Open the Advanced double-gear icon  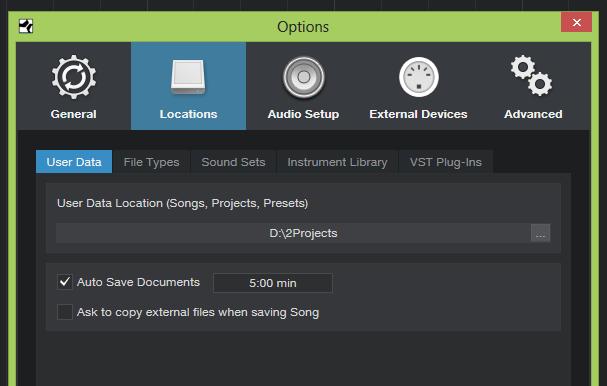[532, 75]
